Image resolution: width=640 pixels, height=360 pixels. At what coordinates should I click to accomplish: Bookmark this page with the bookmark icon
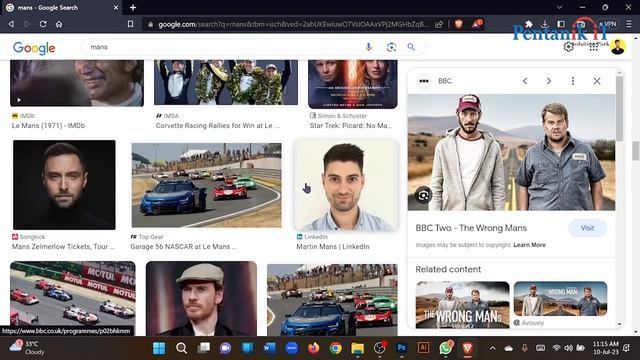pos(130,24)
